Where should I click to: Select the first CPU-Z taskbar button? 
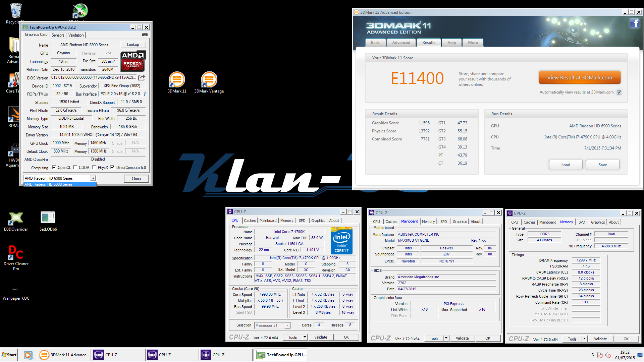[118, 355]
